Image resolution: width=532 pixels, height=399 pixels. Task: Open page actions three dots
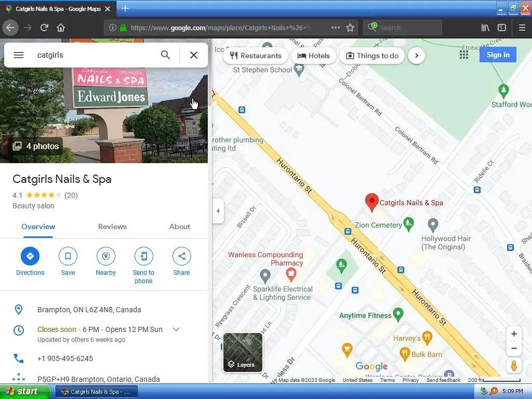[x=335, y=28]
